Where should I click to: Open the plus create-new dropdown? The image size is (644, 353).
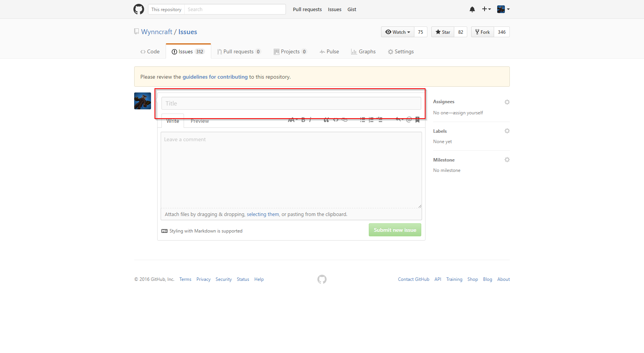pos(486,9)
